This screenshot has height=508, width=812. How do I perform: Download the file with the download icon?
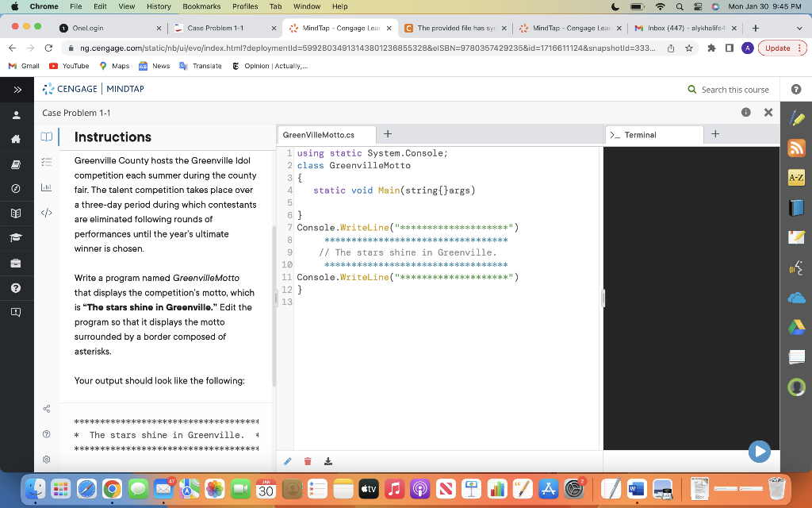tap(327, 460)
